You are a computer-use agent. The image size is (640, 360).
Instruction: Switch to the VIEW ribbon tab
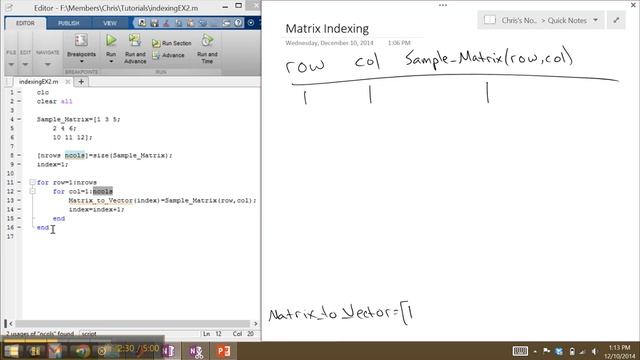click(110, 23)
